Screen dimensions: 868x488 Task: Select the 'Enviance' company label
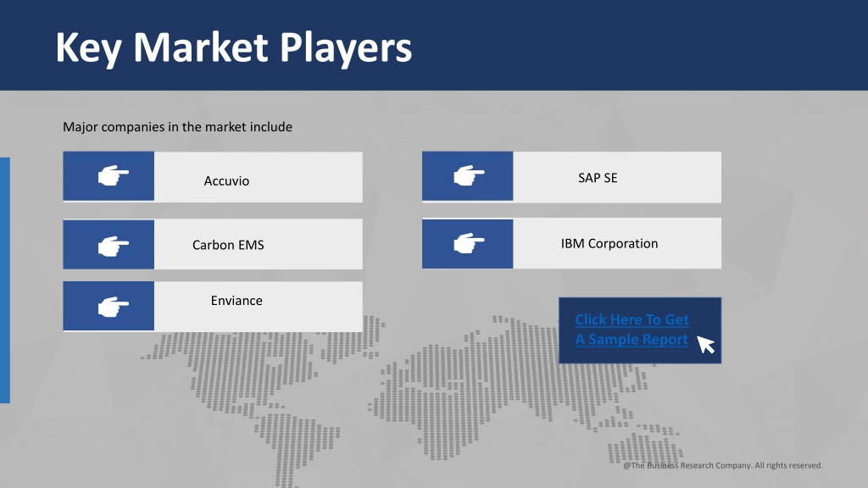coord(236,301)
